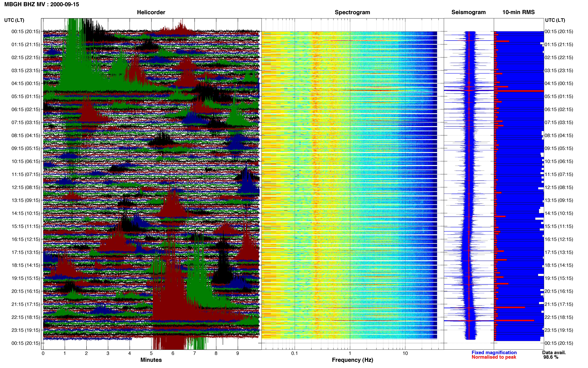Viewport: 588px width, 368px height.
Task: Click the RMS-side 08:15 (04:15) time label
Action: [x=559, y=135]
